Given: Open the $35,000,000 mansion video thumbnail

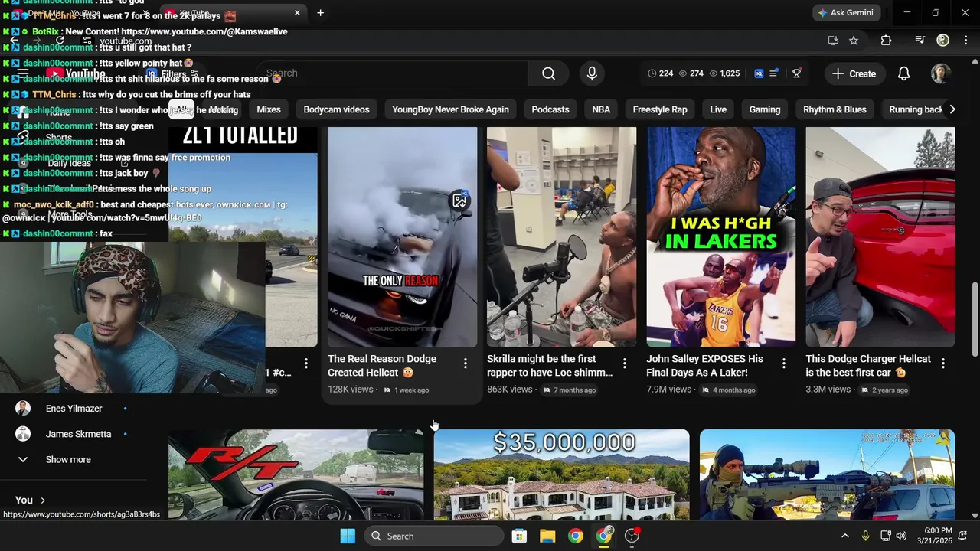Looking at the screenshot, I should pyautogui.click(x=561, y=474).
